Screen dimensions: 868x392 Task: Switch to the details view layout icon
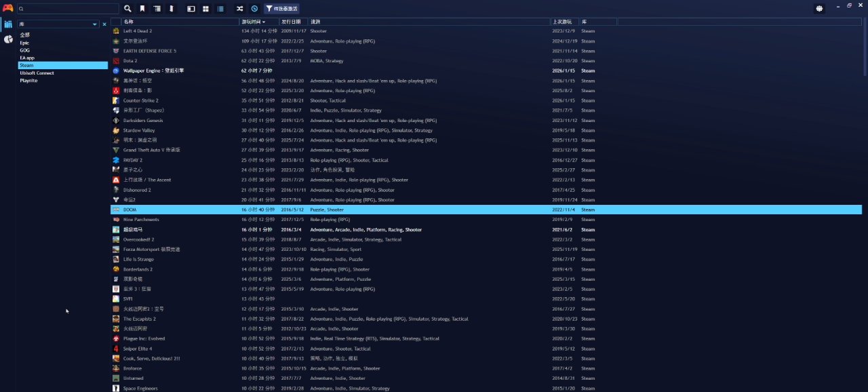point(191,9)
